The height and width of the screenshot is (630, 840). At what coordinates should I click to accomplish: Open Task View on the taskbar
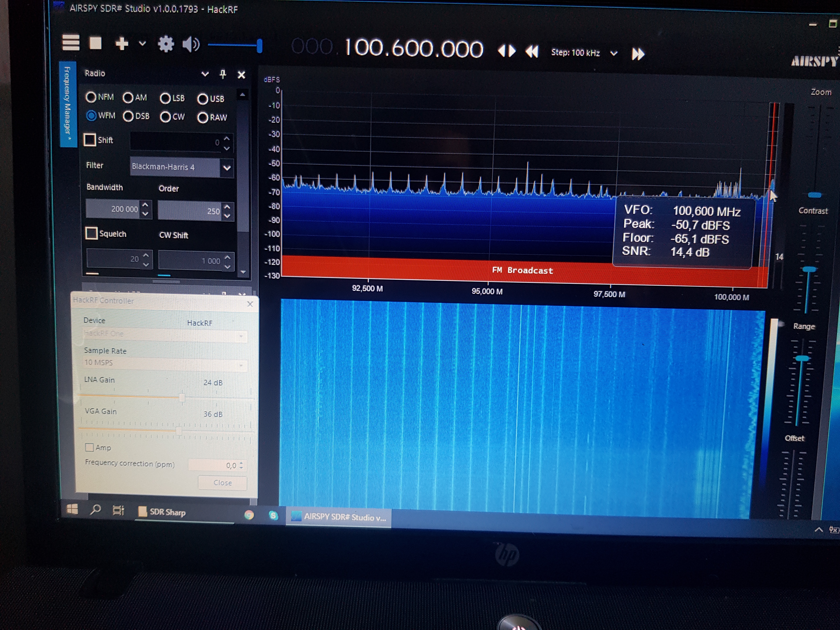pos(118,510)
